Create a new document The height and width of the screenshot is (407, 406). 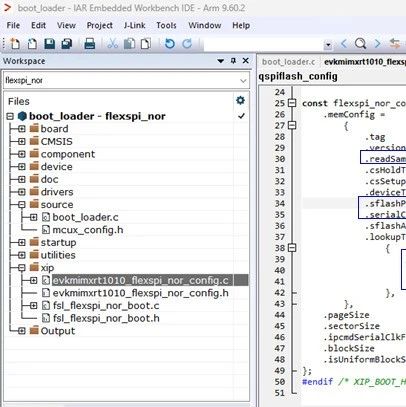[x=15, y=44]
